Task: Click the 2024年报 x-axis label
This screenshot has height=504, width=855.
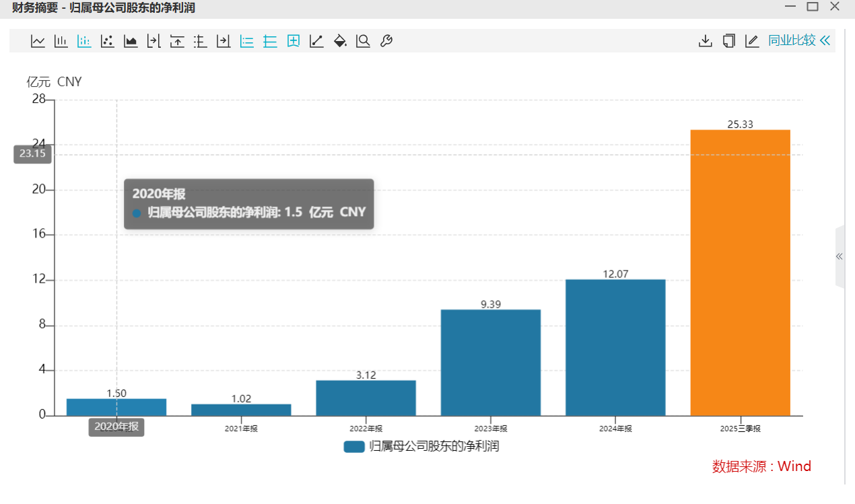Action: (615, 429)
